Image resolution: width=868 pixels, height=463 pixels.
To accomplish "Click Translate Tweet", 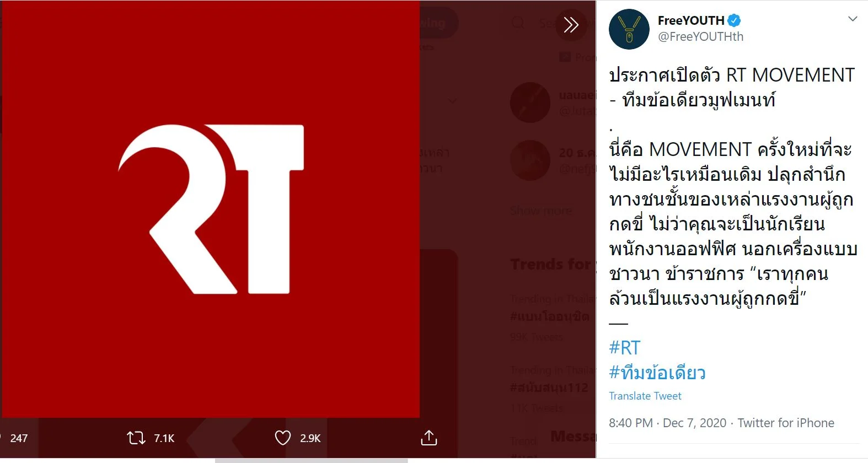I will (645, 396).
